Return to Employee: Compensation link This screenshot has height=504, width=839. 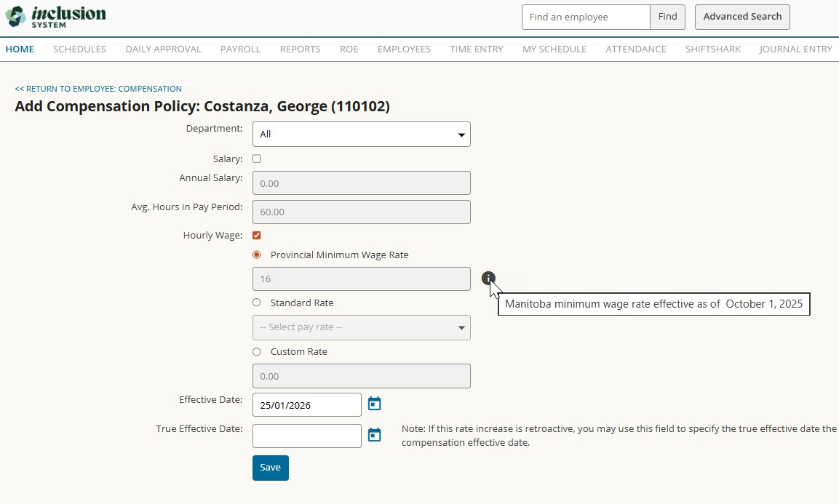[x=98, y=89]
